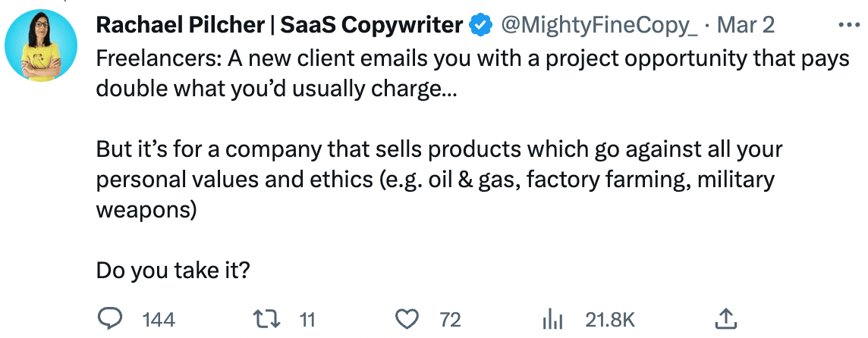868x338 pixels.
Task: Click the blue verified checkmark badge
Action: tap(481, 25)
